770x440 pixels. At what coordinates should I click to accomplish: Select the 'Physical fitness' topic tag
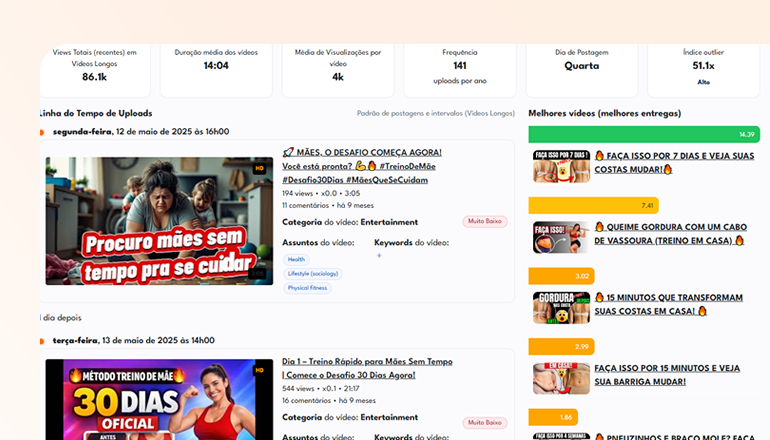[x=307, y=288]
